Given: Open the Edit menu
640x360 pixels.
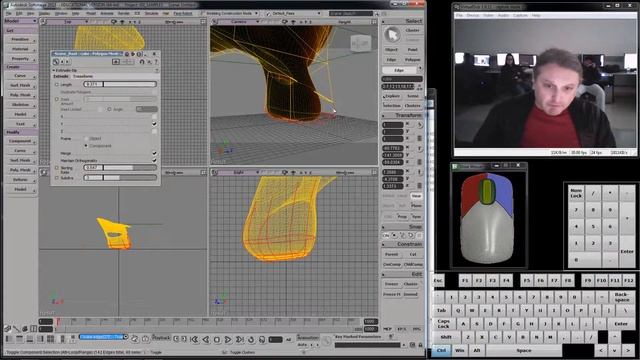Looking at the screenshot, I should pos(19,13).
